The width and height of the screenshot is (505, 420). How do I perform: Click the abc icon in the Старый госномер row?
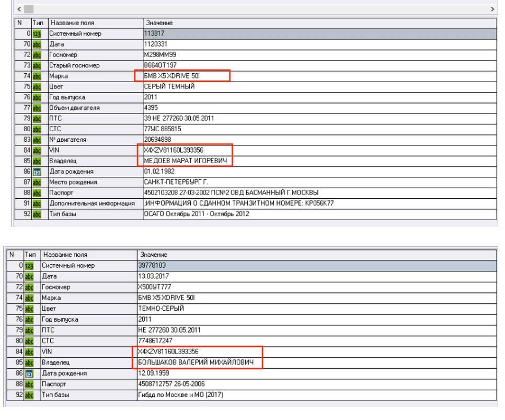pyautogui.click(x=38, y=65)
